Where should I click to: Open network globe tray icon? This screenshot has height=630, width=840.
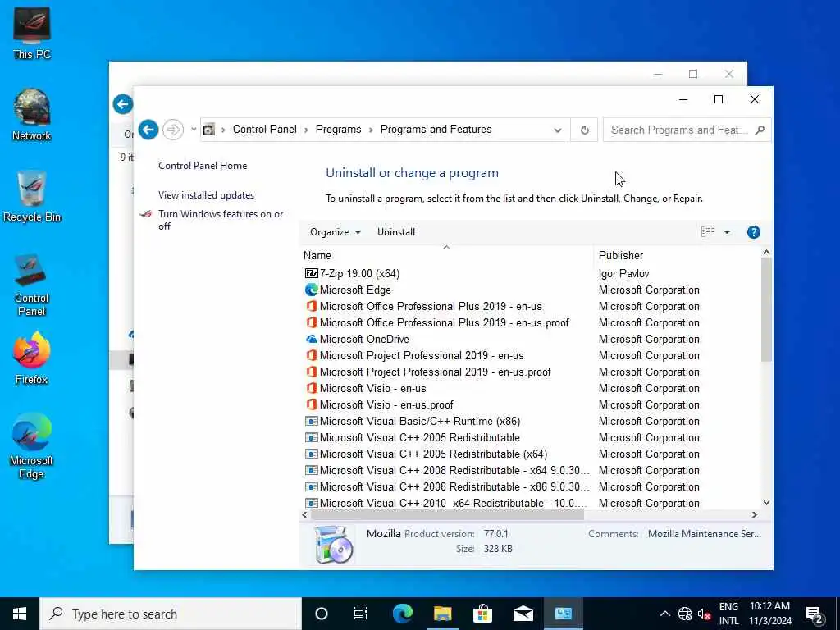click(685, 614)
